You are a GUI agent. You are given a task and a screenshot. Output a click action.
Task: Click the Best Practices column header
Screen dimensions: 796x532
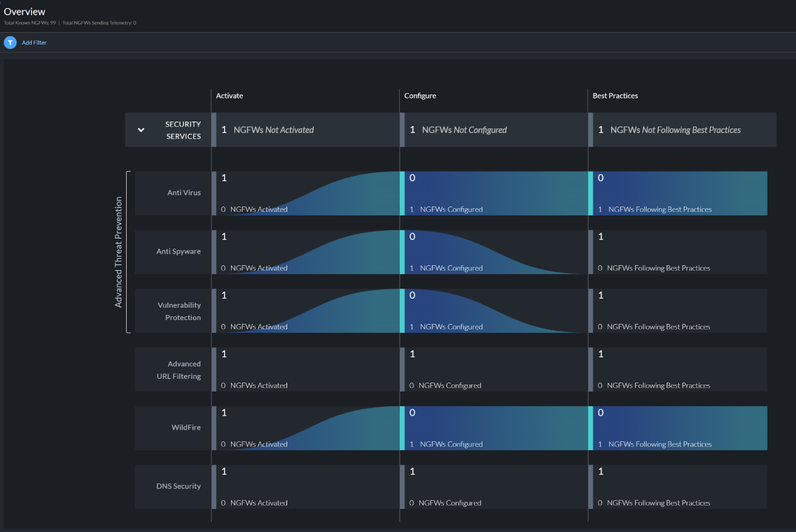(615, 96)
